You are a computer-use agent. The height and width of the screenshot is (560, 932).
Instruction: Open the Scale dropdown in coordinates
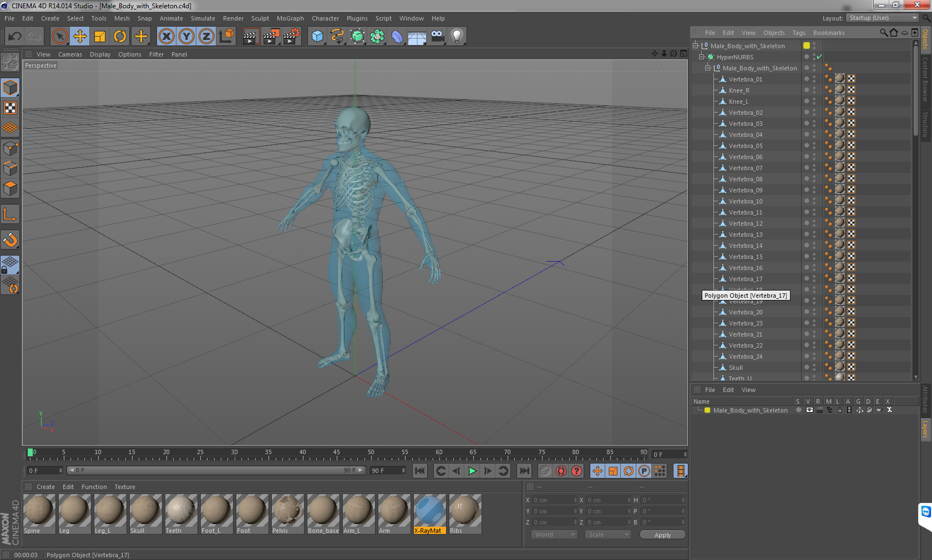click(608, 534)
